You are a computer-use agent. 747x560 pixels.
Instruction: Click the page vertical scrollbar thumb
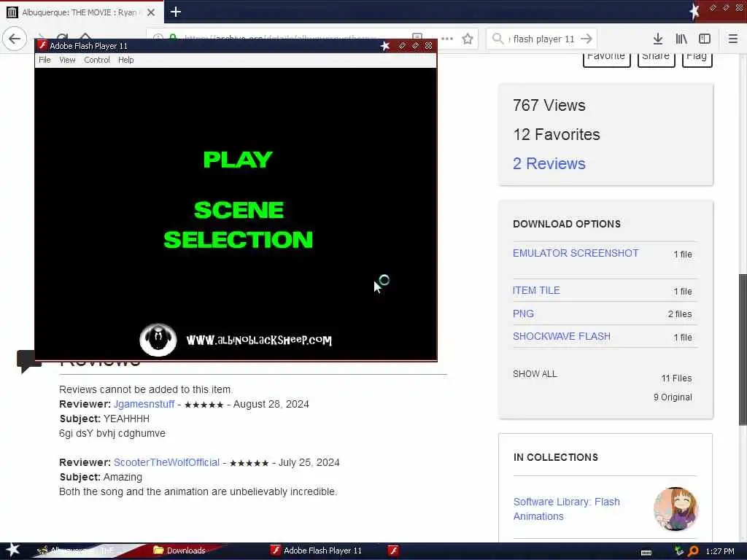[x=743, y=350]
